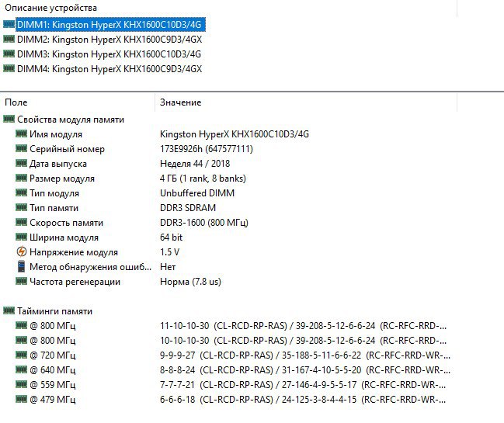Click the server icon by 'Метод обнаружения ошиб...'
The width and height of the screenshot is (504, 423).
[x=21, y=266]
